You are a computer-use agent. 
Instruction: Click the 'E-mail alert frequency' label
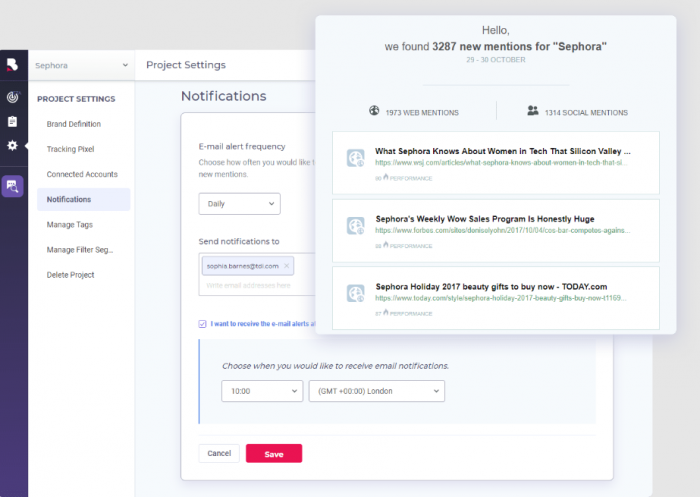(x=242, y=146)
